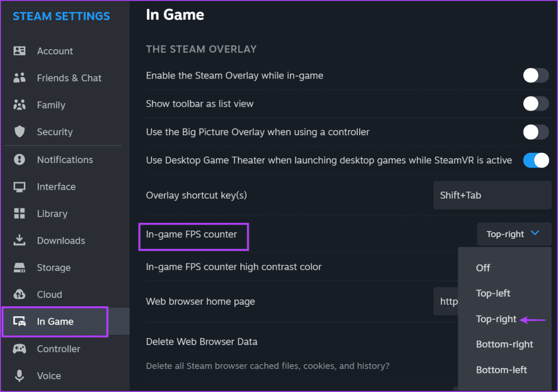Disable Desktop Game Theater for SteamVR toggle

(536, 160)
